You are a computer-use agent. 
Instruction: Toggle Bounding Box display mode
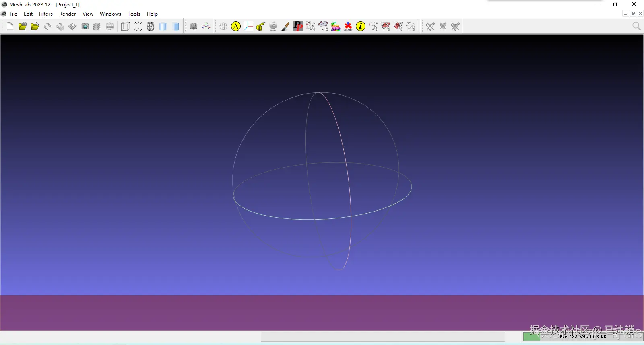click(125, 26)
